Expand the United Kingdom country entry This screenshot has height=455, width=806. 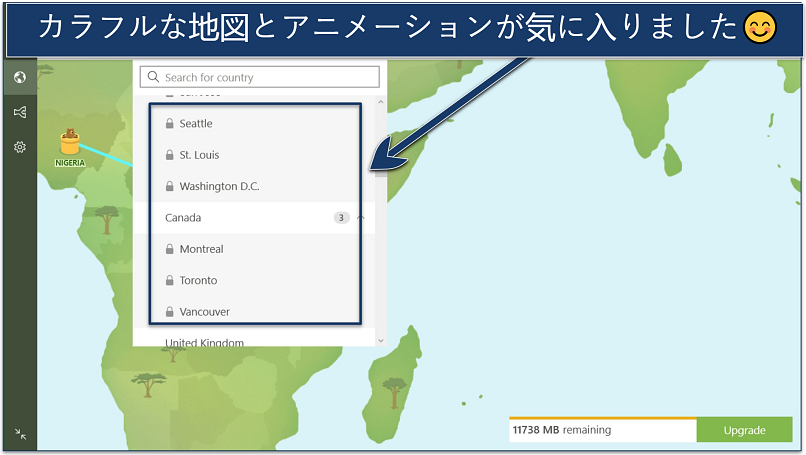click(x=204, y=342)
